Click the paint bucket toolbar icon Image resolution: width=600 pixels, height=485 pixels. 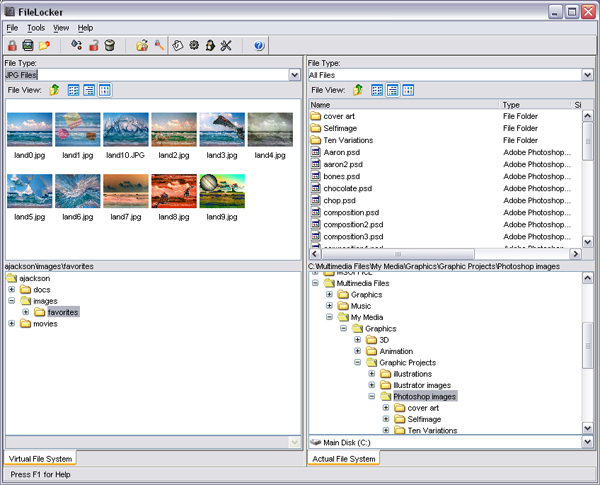coord(77,46)
